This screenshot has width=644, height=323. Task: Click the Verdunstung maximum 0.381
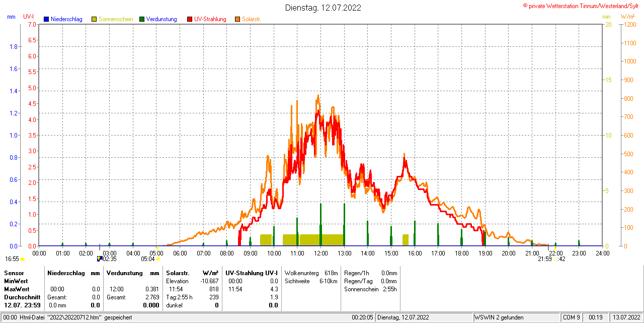(152, 289)
